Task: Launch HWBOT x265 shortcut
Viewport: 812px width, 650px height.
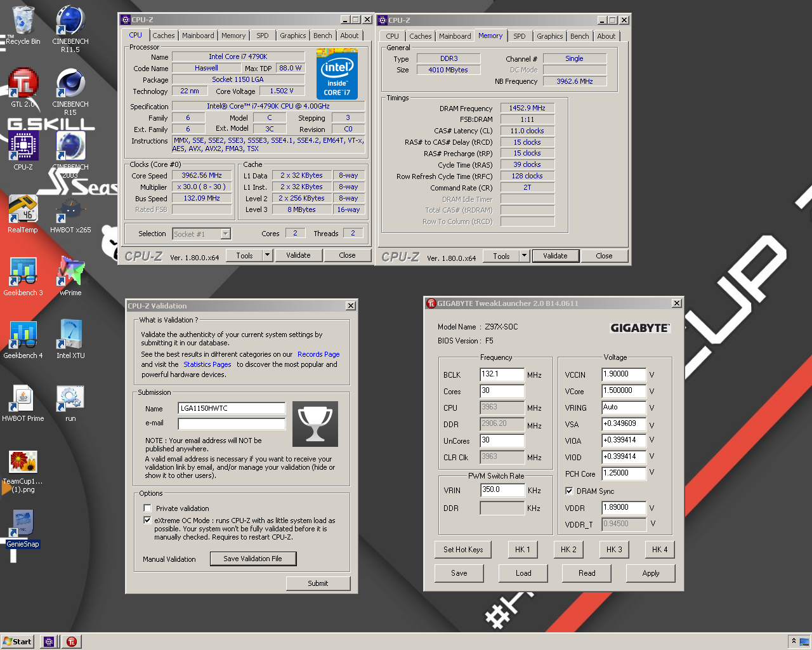Action: click(x=70, y=214)
